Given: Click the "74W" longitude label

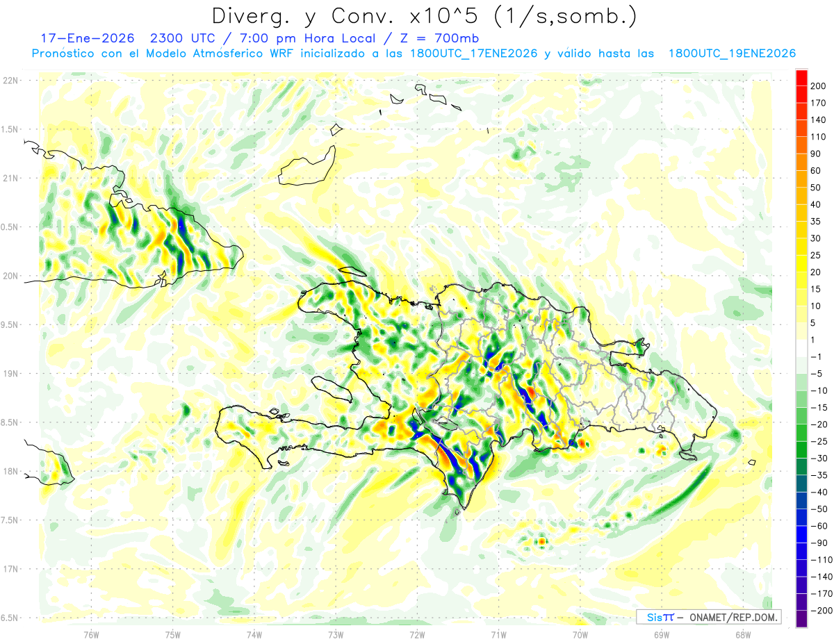Looking at the screenshot, I should point(254,634).
